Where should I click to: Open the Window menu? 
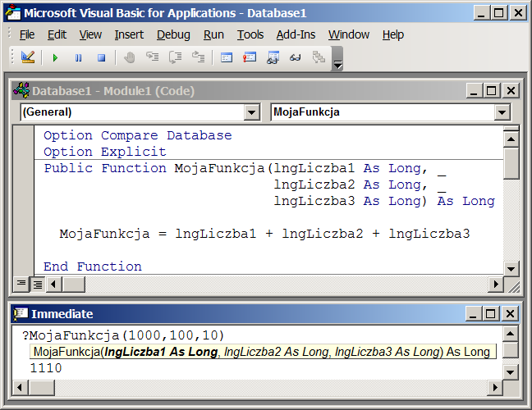(x=348, y=34)
